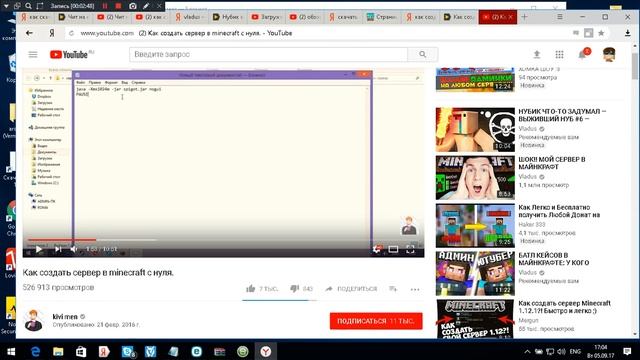Switch to the "Загрузк" tab
This screenshot has width=640, height=360.
(266, 17)
